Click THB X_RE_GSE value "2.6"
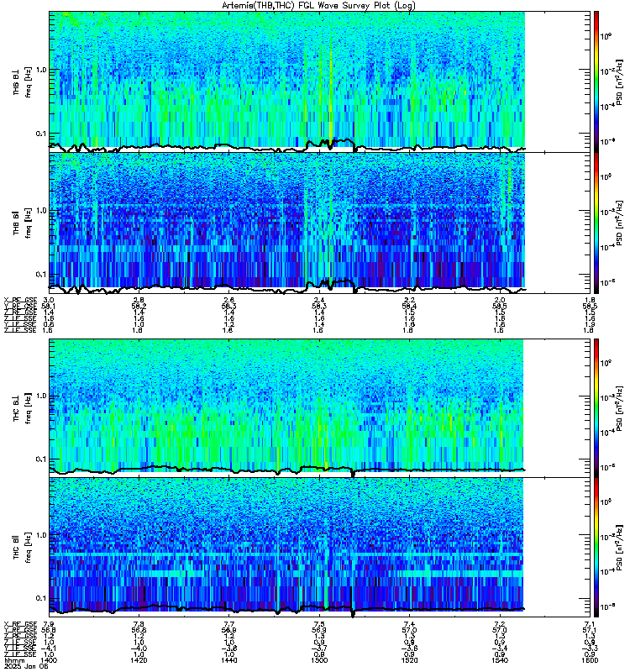Image resolution: width=630 pixels, height=672 pixels. [x=228, y=300]
